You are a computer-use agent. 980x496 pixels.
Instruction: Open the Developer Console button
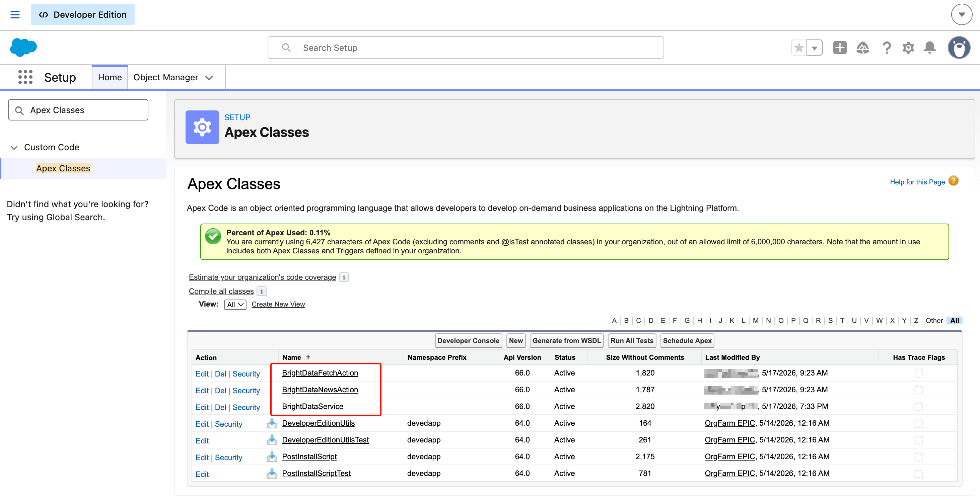[468, 341]
